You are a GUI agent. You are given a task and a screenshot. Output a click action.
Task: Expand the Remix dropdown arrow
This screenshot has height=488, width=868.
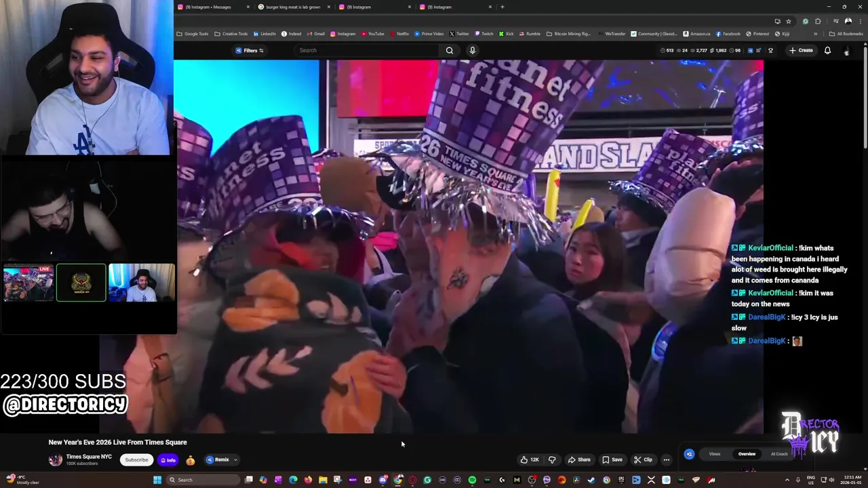235,460
